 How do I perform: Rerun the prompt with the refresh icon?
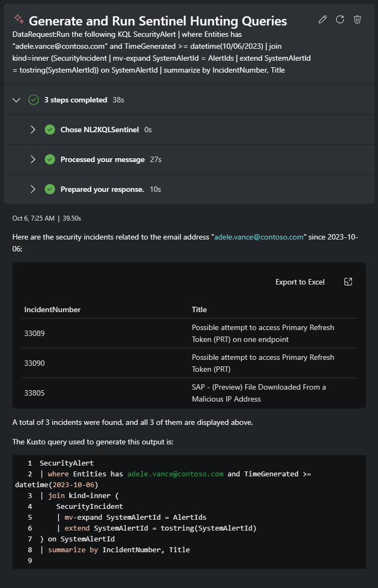click(x=340, y=20)
